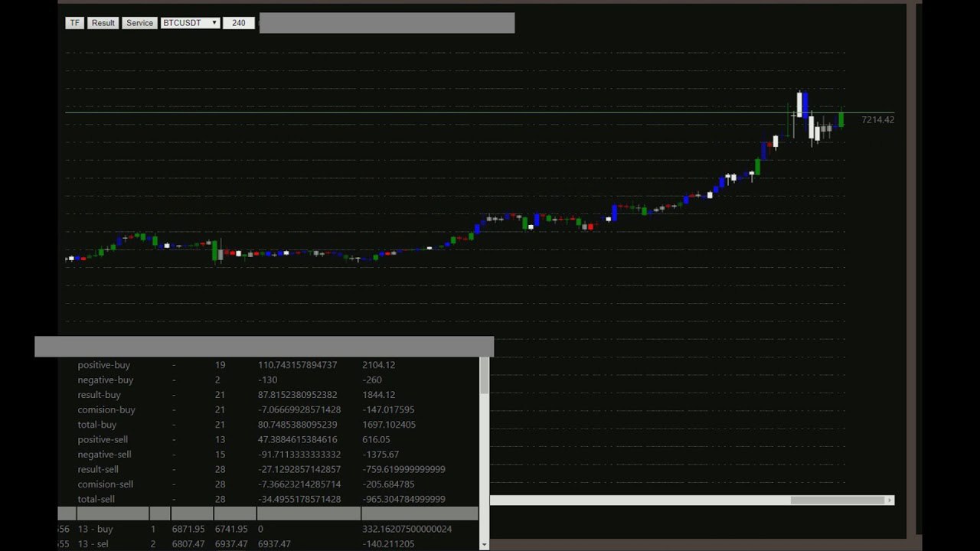Select the comision-buy row label

pyautogui.click(x=106, y=409)
